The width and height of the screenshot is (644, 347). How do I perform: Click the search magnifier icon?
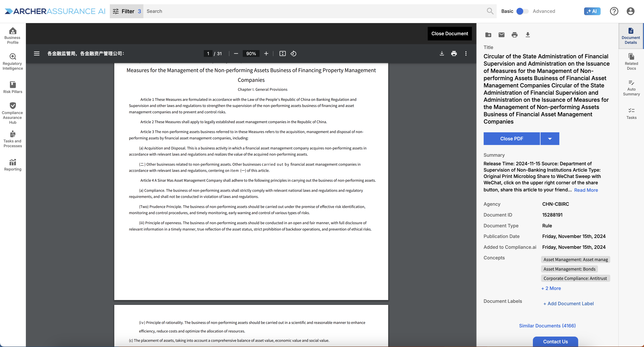(x=490, y=11)
